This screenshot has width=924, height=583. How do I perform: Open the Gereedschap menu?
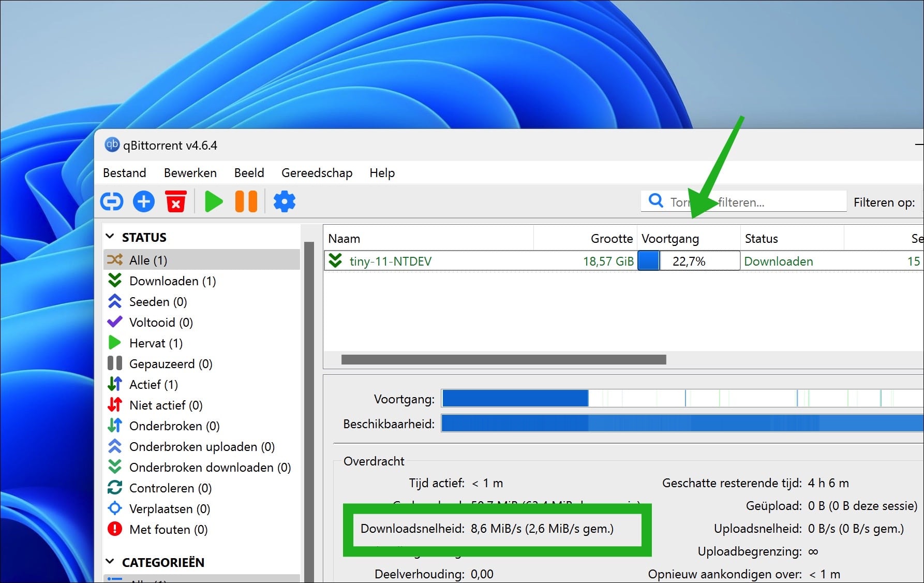click(317, 173)
